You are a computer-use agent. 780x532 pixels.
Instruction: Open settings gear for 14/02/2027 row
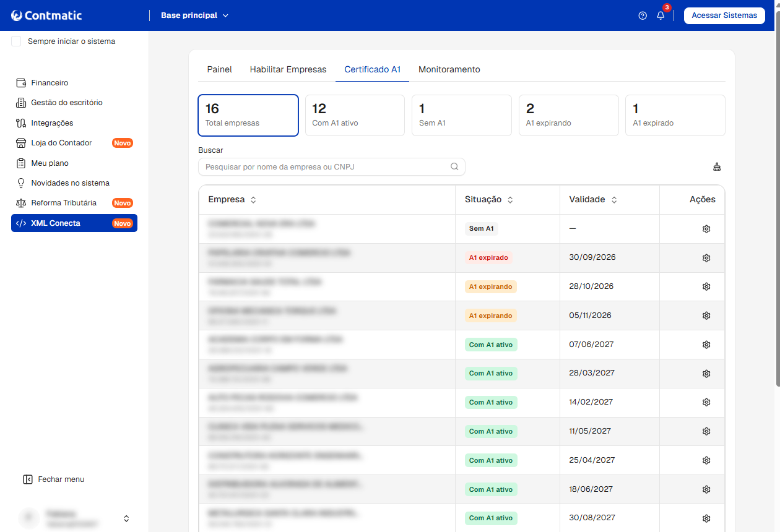[x=706, y=402]
